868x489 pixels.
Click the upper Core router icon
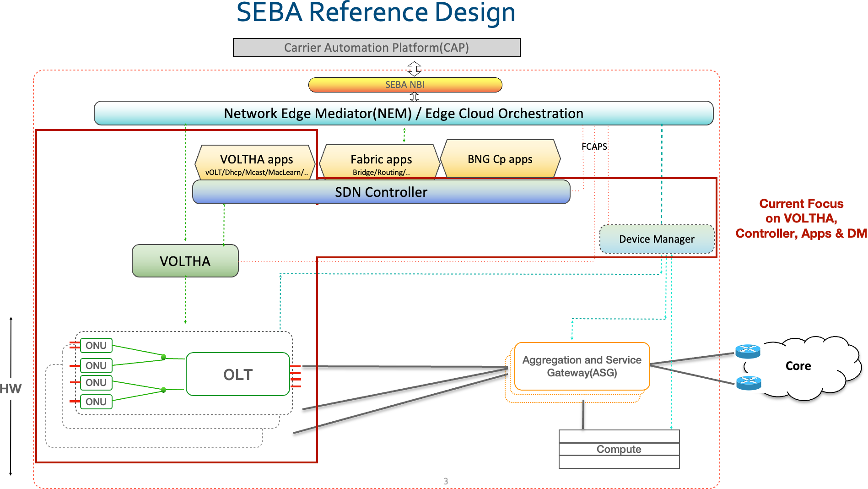click(748, 351)
